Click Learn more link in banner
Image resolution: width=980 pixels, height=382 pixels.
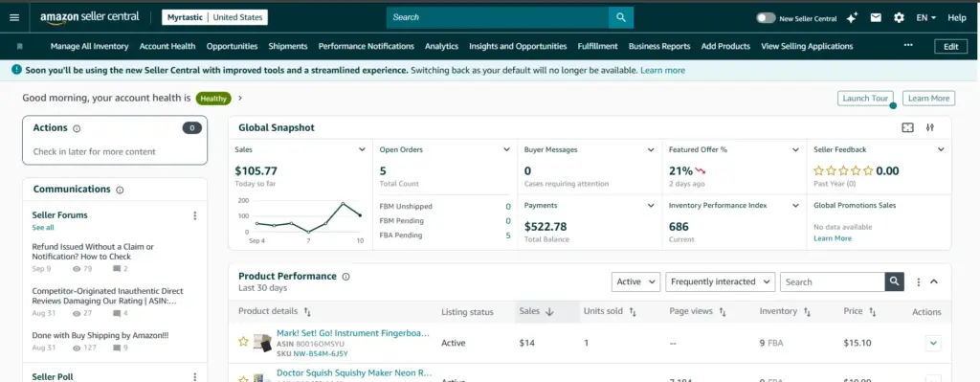662,71
